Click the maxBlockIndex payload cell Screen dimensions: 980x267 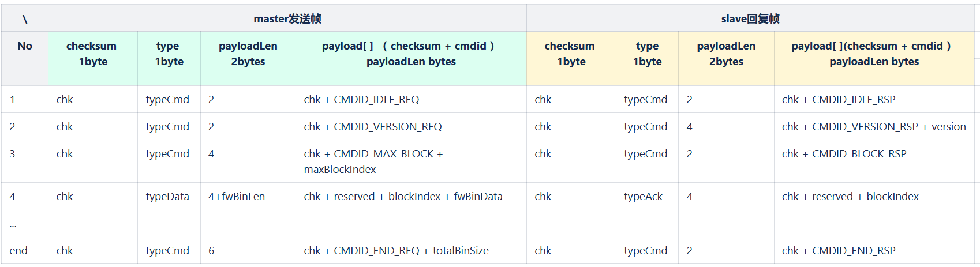(411, 161)
